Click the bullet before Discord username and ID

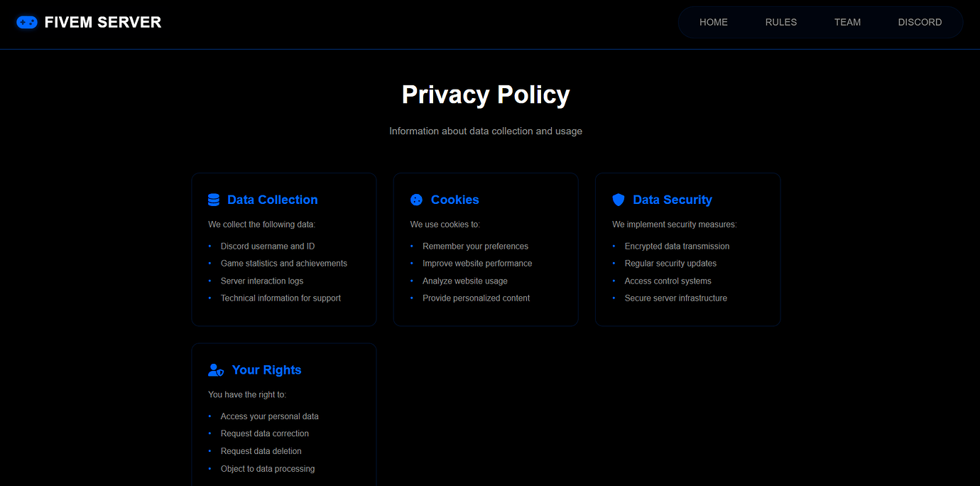(209, 246)
